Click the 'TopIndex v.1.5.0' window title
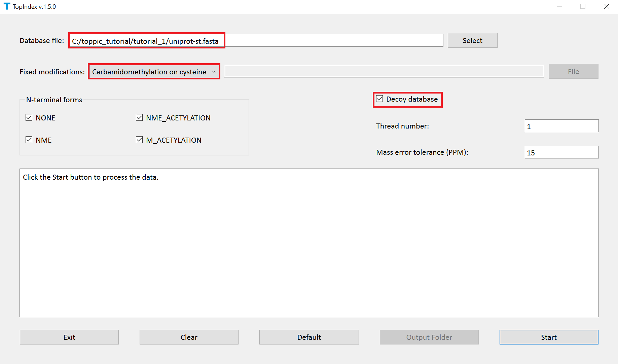The width and height of the screenshot is (618, 364). 34,7
